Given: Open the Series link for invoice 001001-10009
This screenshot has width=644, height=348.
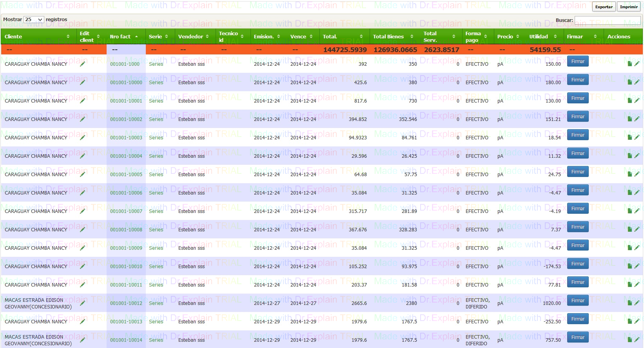Looking at the screenshot, I should pos(156,248).
